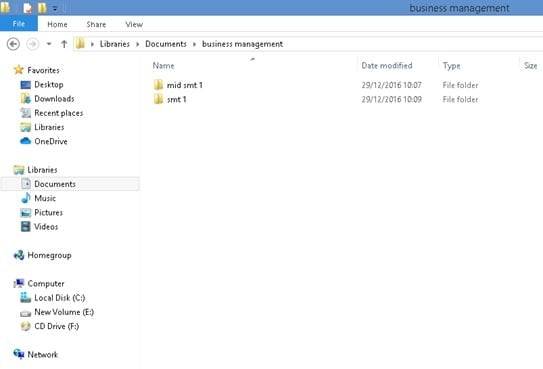Open the Pictures library
The image size is (543, 369).
tap(48, 212)
